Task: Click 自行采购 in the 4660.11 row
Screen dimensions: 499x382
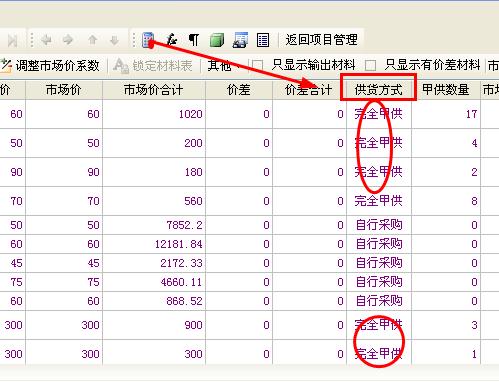Action: click(x=379, y=282)
